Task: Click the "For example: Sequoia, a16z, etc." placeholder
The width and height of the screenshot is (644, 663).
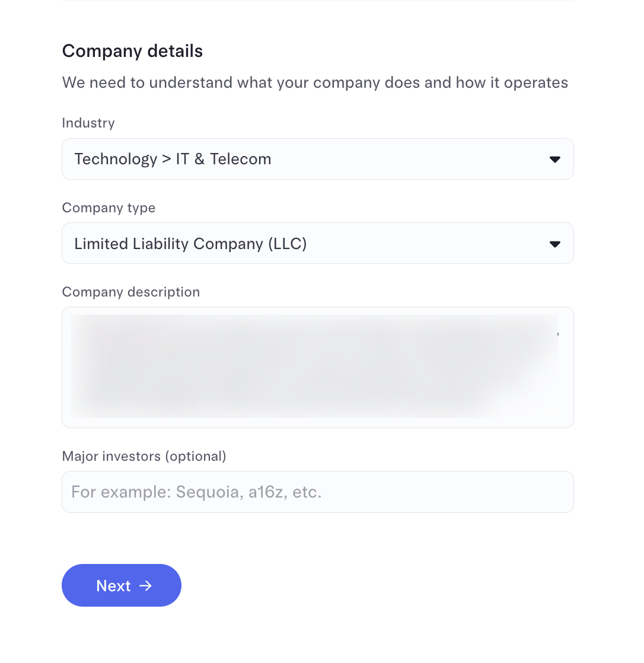Action: (x=196, y=492)
